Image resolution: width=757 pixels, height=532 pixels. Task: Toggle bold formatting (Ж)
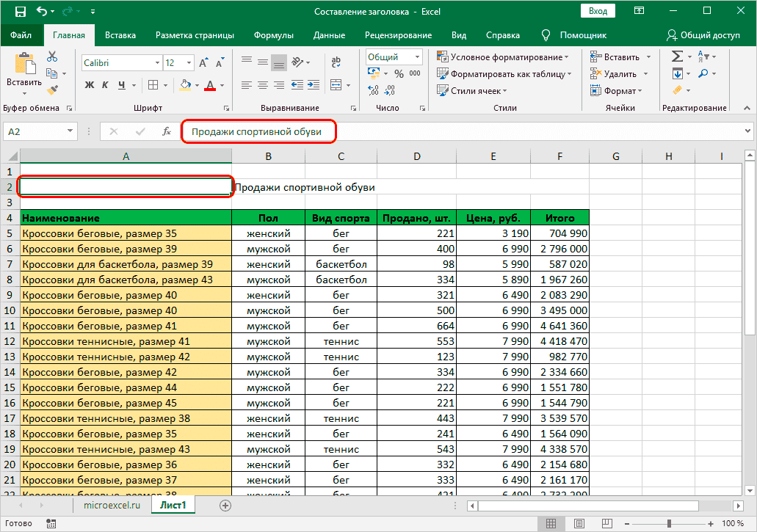tap(90, 84)
